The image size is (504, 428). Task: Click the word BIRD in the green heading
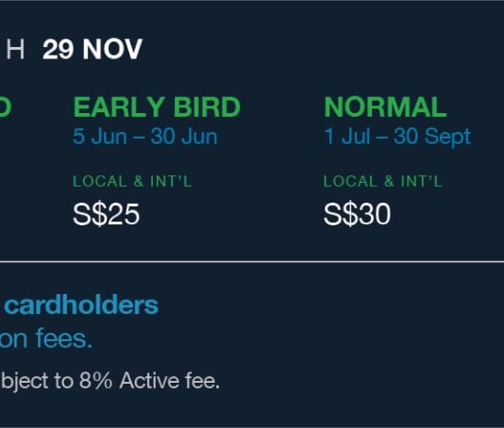pyautogui.click(x=207, y=107)
